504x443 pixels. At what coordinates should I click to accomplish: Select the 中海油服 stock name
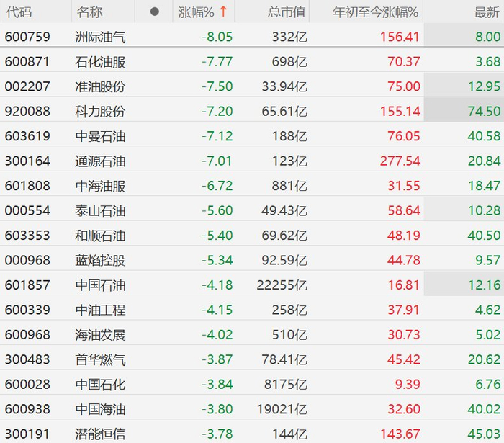tap(100, 186)
